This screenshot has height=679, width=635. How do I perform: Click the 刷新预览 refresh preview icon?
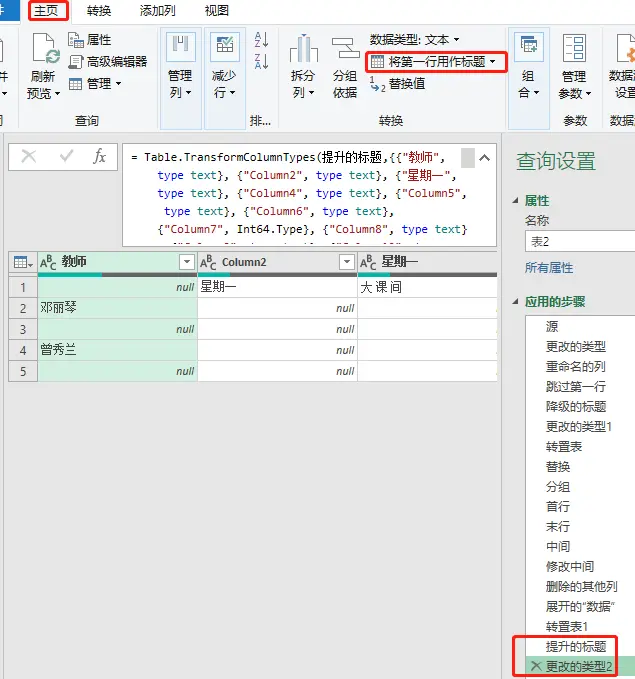click(x=45, y=49)
